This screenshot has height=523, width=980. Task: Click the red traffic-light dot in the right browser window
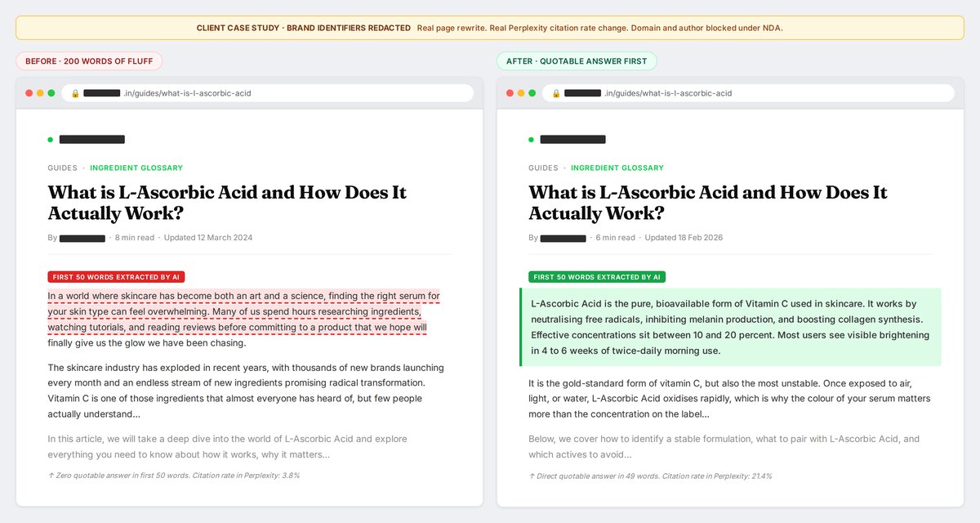pos(510,93)
